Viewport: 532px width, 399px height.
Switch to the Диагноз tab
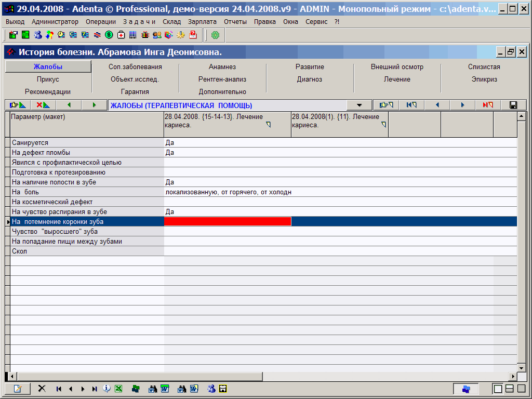[x=310, y=79]
